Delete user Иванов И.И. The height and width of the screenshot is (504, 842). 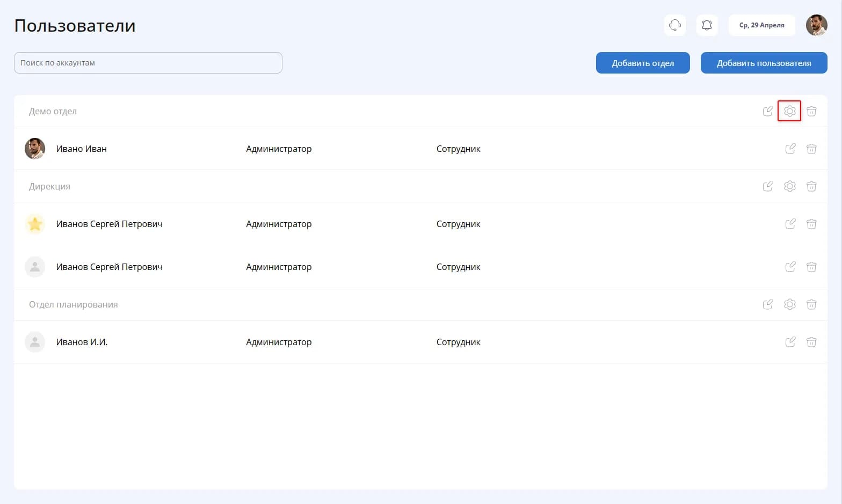[x=811, y=342]
